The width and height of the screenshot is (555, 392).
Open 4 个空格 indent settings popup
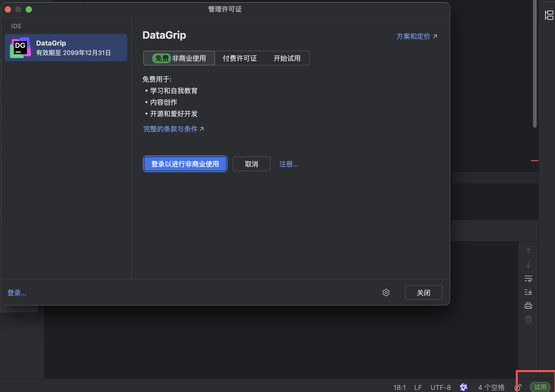[x=491, y=387]
